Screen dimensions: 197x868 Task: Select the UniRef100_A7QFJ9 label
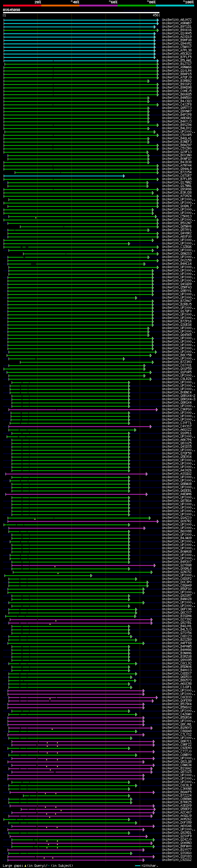177,78
